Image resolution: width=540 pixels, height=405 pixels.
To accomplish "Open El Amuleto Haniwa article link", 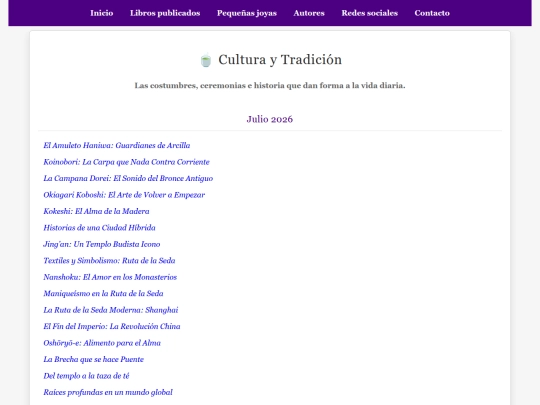I will (117, 145).
